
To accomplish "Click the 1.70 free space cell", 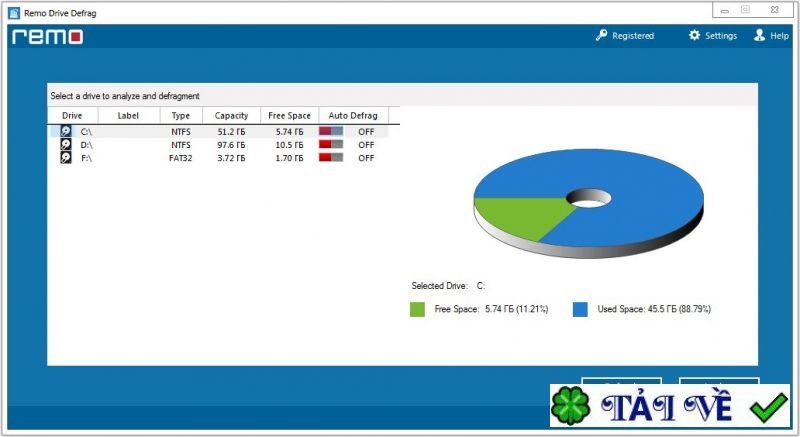I will click(289, 158).
